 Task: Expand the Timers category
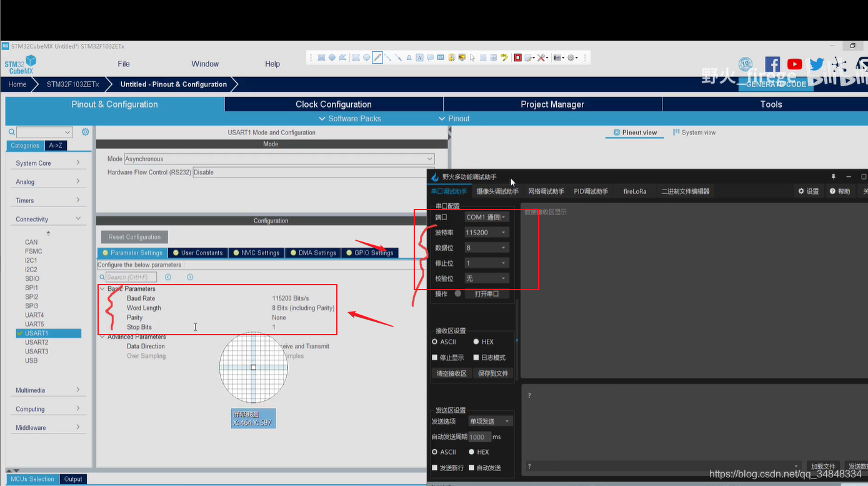(x=47, y=200)
